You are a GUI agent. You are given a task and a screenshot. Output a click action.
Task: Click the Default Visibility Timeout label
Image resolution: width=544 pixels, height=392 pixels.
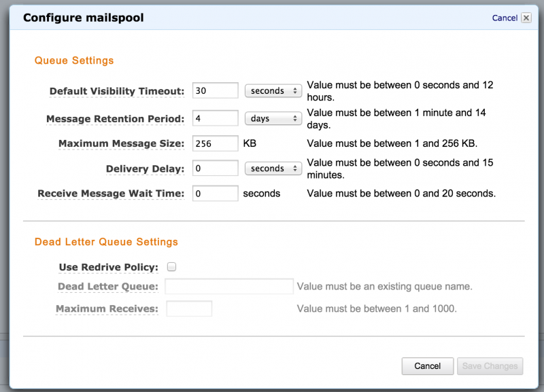pyautogui.click(x=116, y=91)
